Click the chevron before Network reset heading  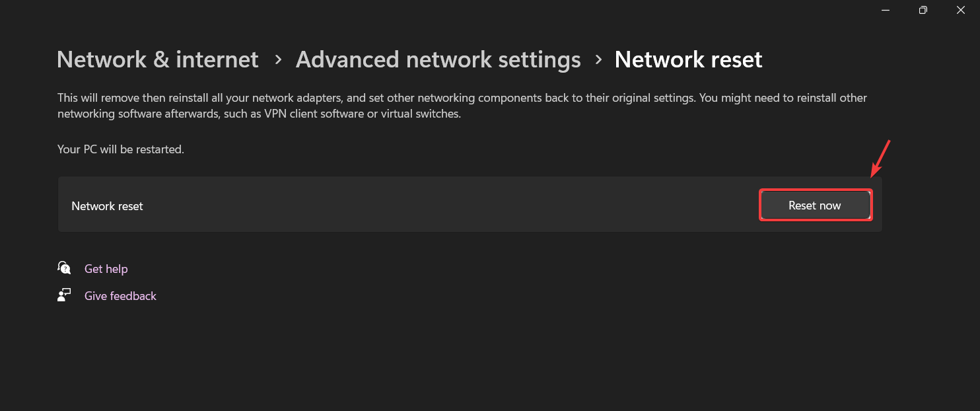point(598,59)
